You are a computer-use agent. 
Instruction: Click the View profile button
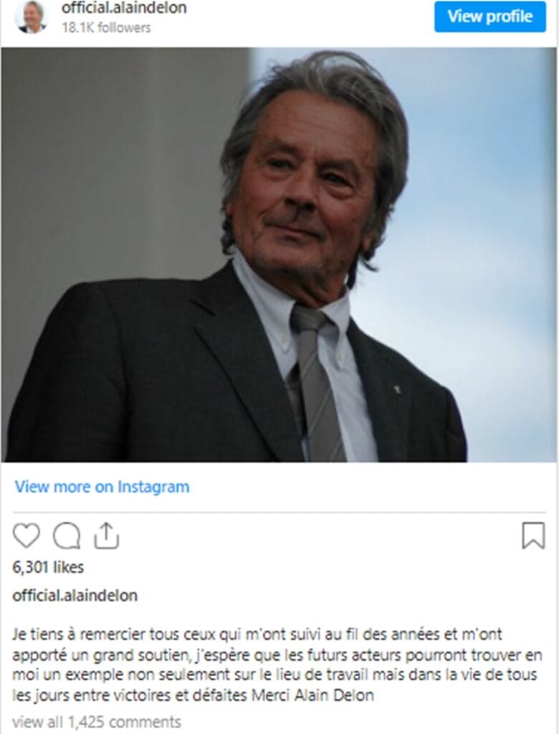(490, 16)
